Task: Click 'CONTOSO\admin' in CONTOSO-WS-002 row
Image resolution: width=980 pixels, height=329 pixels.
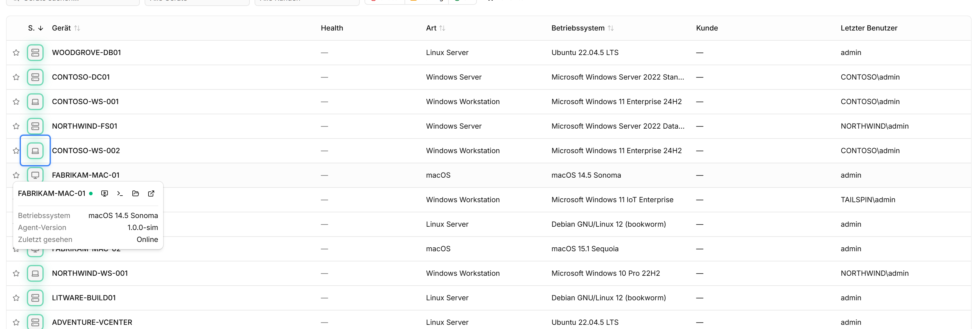Action: tap(870, 151)
